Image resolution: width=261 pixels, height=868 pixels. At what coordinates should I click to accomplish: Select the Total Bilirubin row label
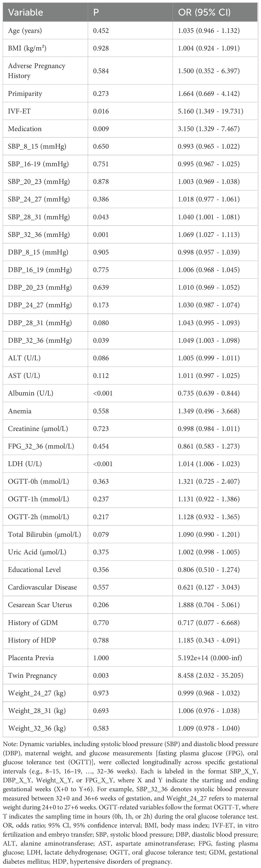pyautogui.click(x=45, y=534)
